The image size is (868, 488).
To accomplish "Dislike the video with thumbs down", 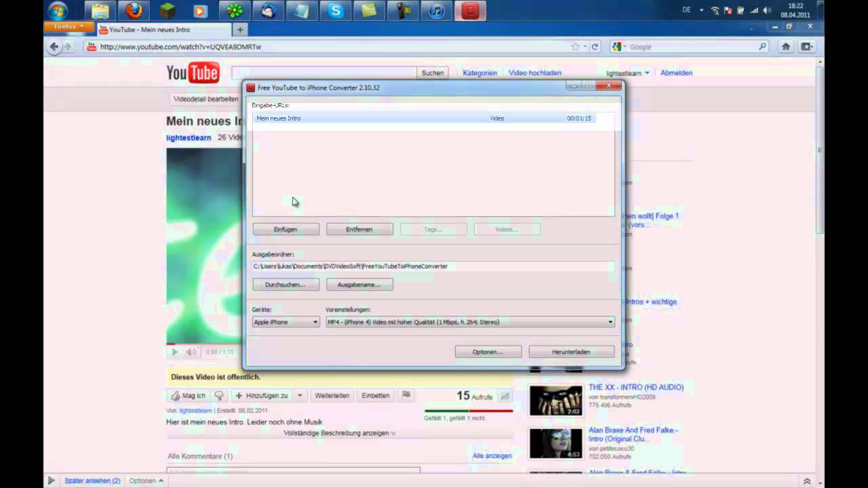I will 218,395.
